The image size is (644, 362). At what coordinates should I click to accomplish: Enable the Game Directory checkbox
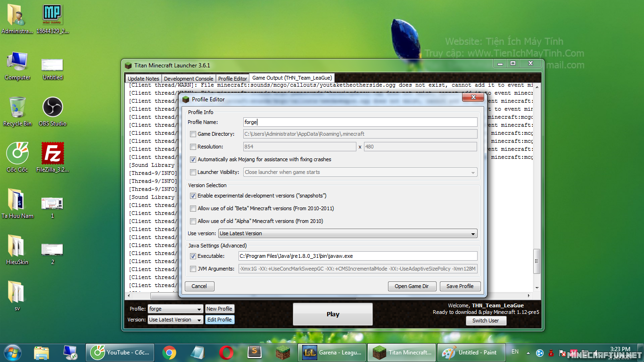pyautogui.click(x=193, y=134)
